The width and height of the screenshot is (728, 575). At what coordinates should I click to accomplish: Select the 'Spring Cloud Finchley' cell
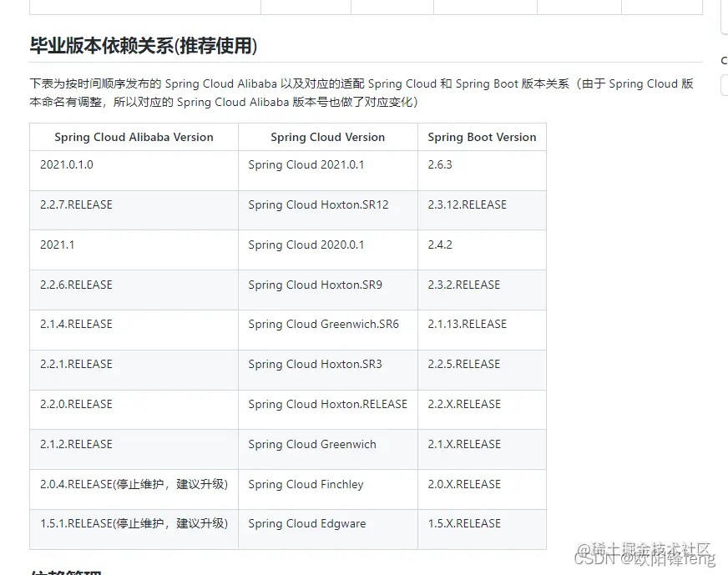pyautogui.click(x=328, y=490)
